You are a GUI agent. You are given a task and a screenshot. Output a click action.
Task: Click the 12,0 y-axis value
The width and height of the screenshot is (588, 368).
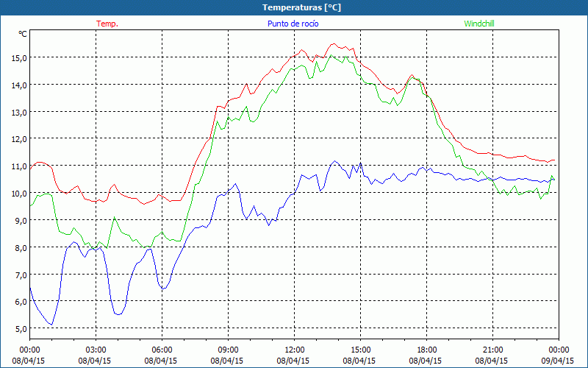pyautogui.click(x=21, y=139)
